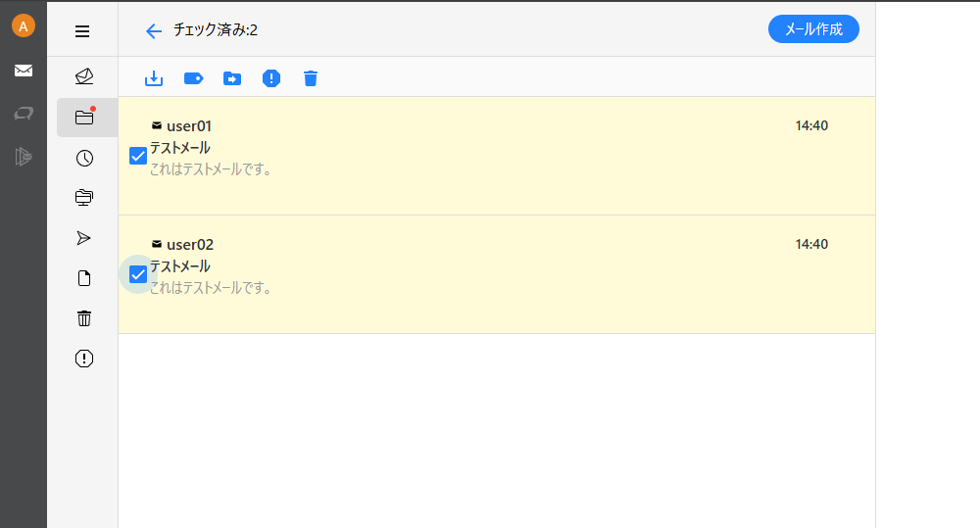The width and height of the screenshot is (980, 528).
Task: Open the sidebar trash folder
Action: 84,318
